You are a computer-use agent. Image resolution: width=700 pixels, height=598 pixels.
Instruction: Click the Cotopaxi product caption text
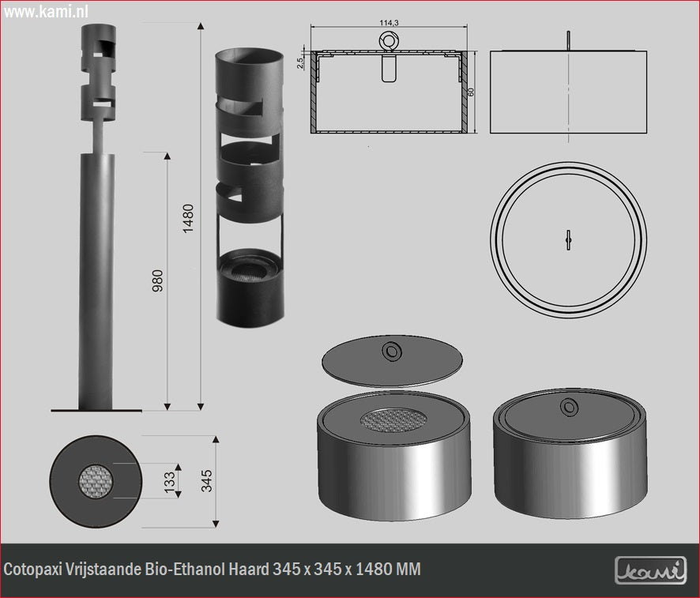pos(213,569)
